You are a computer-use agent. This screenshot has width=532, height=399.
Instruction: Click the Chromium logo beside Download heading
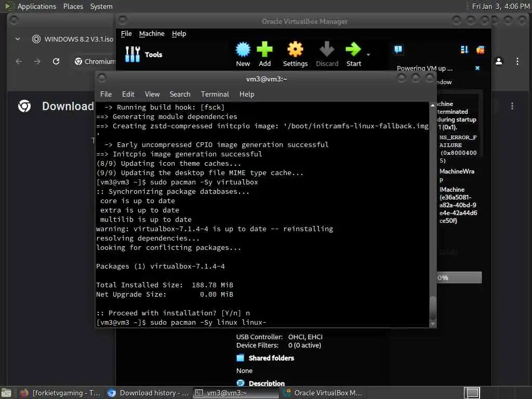pyautogui.click(x=24, y=106)
